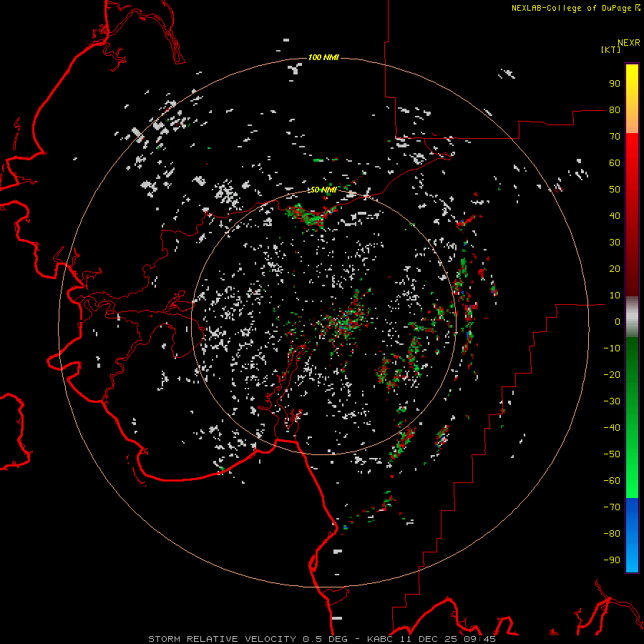Click the 0.5 DEG elevation text
The height and width of the screenshot is (644, 644).
tap(326, 639)
